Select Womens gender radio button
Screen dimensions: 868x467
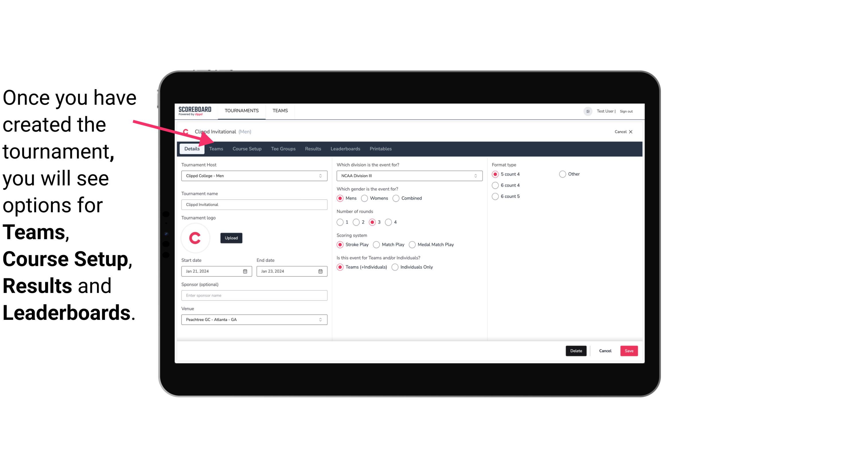point(365,198)
